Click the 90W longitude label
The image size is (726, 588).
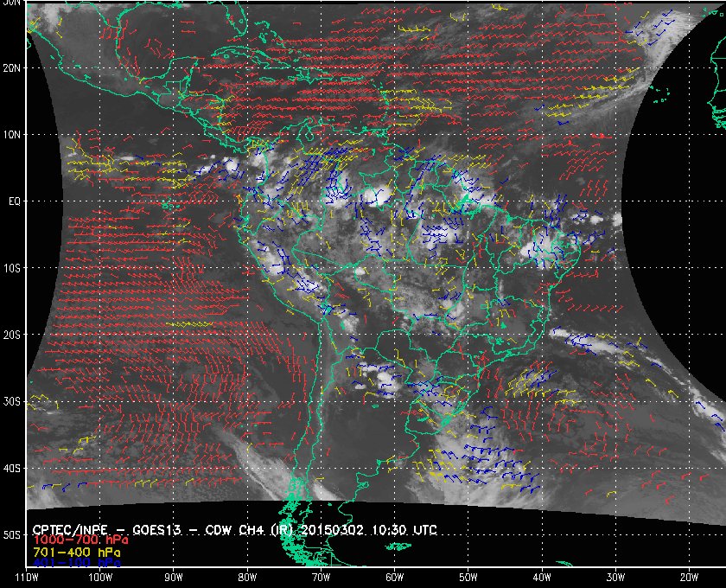(174, 577)
